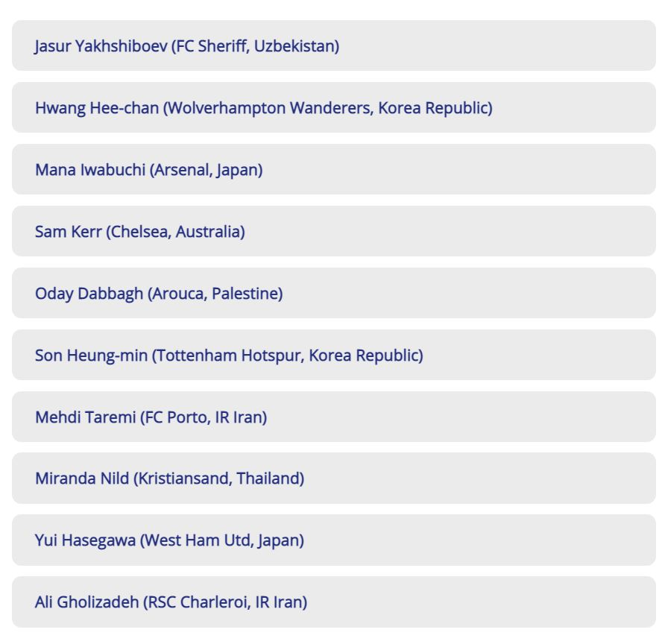Pick Sam Kerr from Chelsea
Screen dimensions: 665x644
point(140,232)
